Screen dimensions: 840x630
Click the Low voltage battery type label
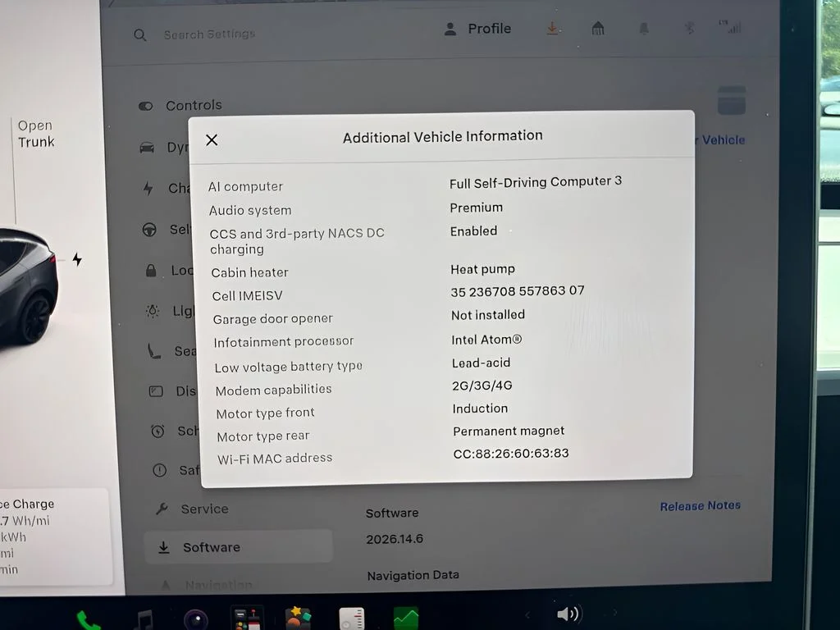click(x=288, y=367)
